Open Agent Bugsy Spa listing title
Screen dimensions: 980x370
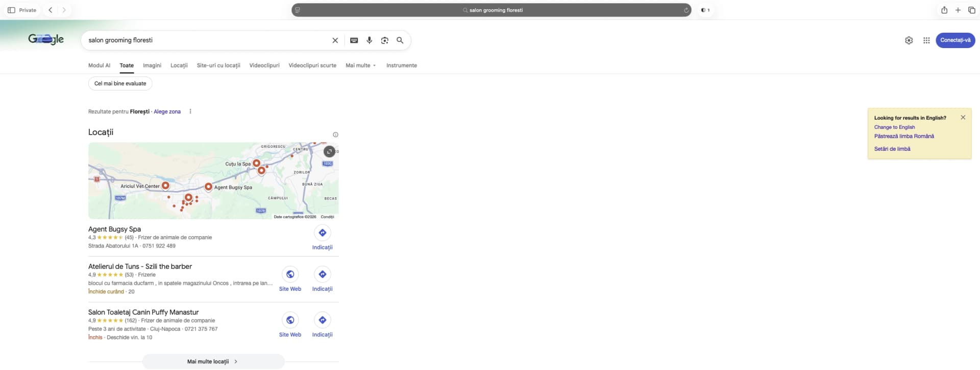114,229
